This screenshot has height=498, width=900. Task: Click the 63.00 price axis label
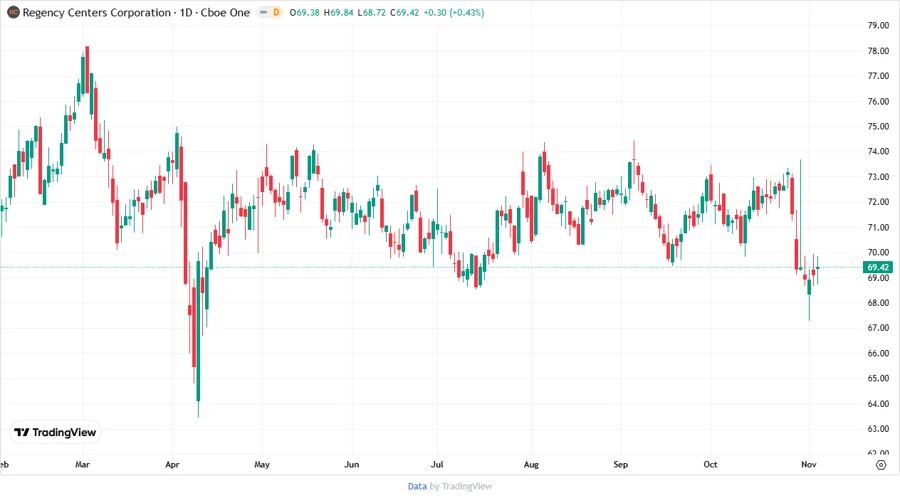pos(878,429)
